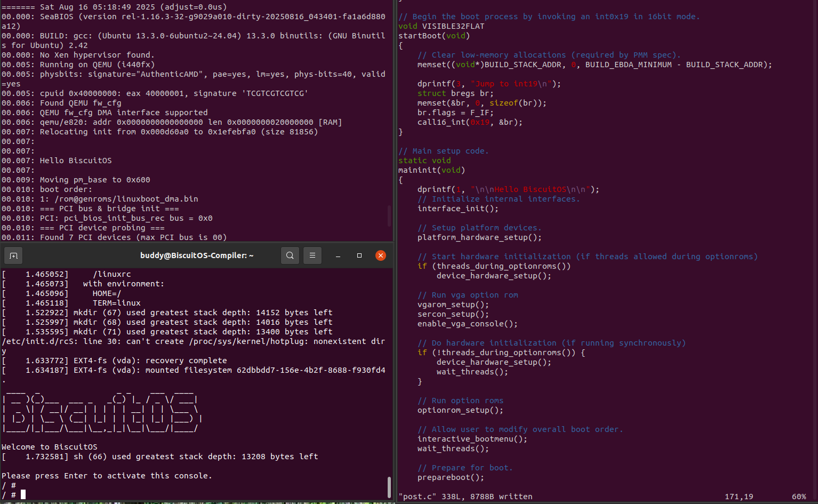
Task: Click 'optionrom_setup();' line in editor
Action: tap(460, 410)
